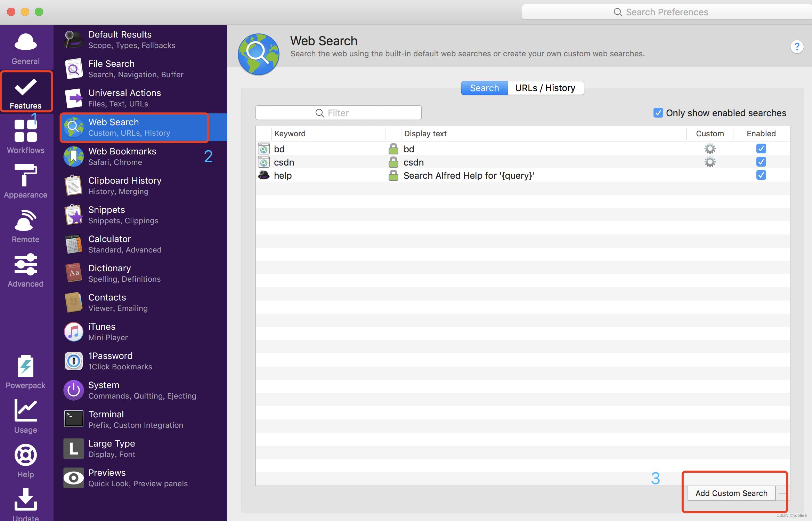This screenshot has width=812, height=521.
Task: Disable the bd web search checkbox
Action: point(761,149)
